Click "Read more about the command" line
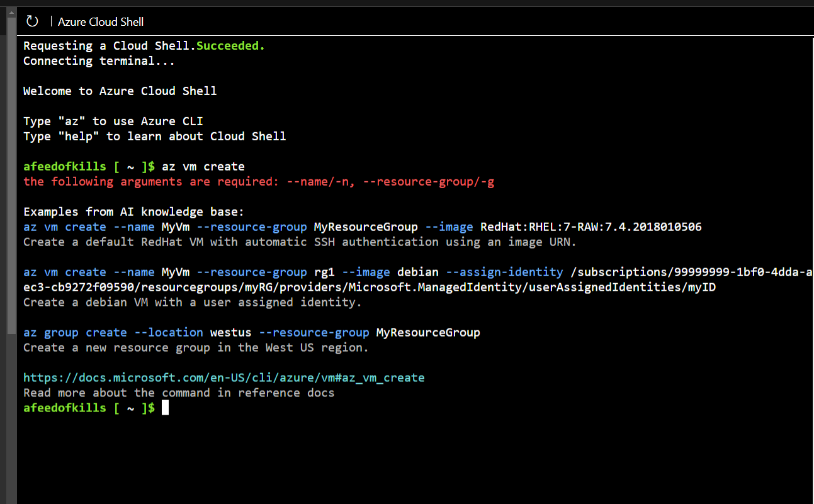Image resolution: width=814 pixels, height=504 pixels. (179, 393)
